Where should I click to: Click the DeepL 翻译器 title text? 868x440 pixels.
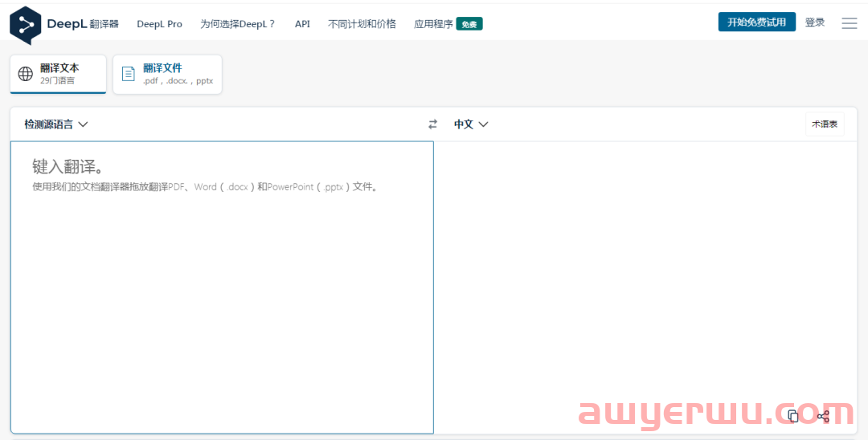[x=83, y=24]
